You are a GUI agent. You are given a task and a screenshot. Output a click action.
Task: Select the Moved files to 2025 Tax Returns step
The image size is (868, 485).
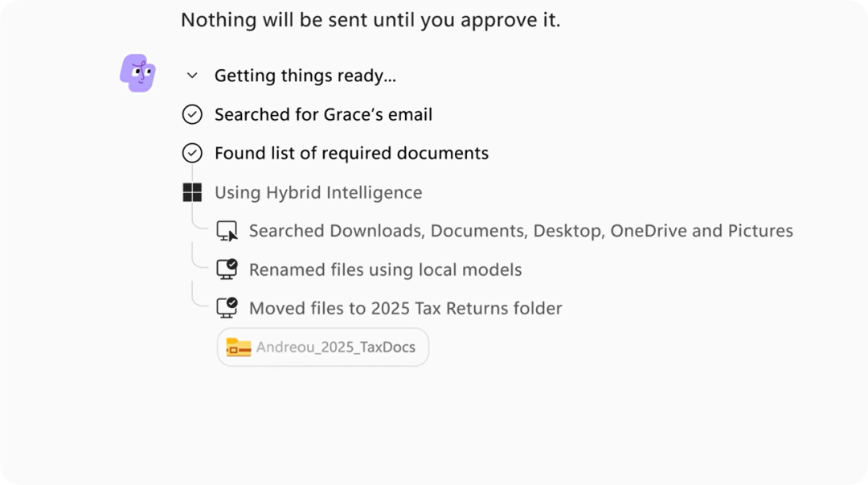(x=389, y=308)
